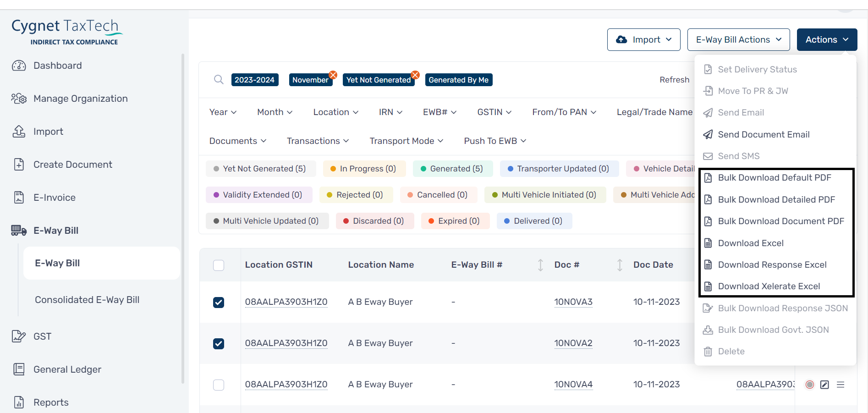Click the search magnifier icon

(x=219, y=80)
